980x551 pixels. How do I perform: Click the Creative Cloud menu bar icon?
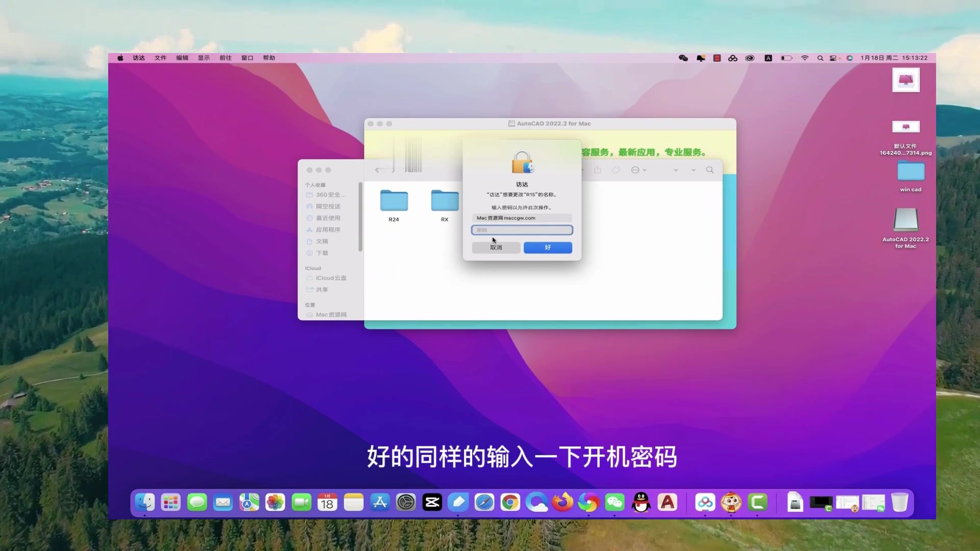coord(750,58)
